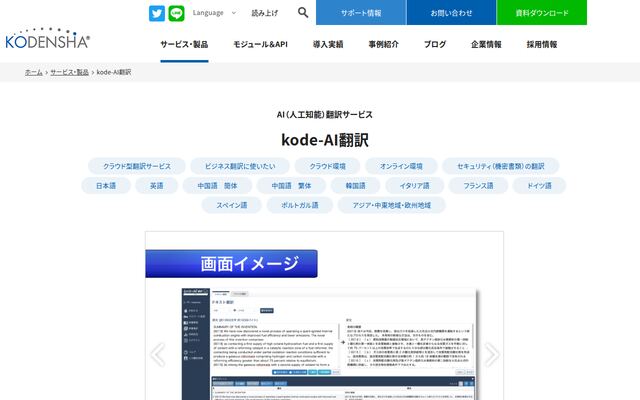Screen dimensions: 640x400
Task: Open the 導入実績 menu item
Action: point(328,44)
